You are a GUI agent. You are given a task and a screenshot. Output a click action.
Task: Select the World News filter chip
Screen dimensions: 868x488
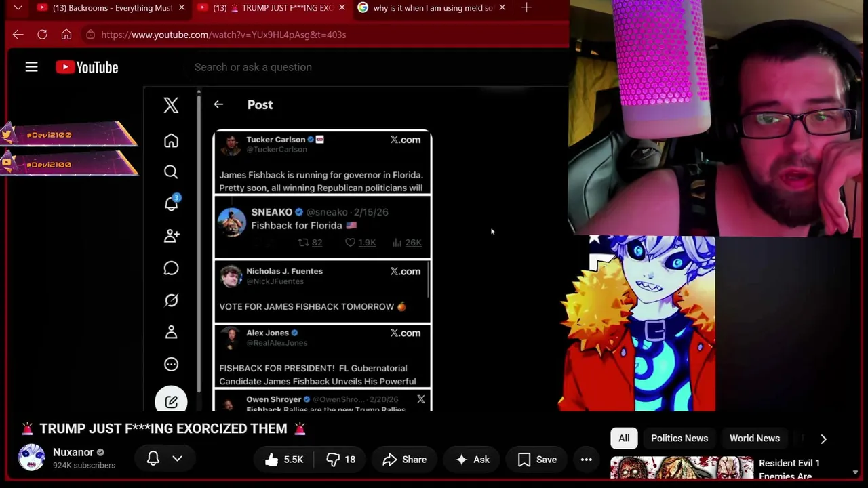755,438
